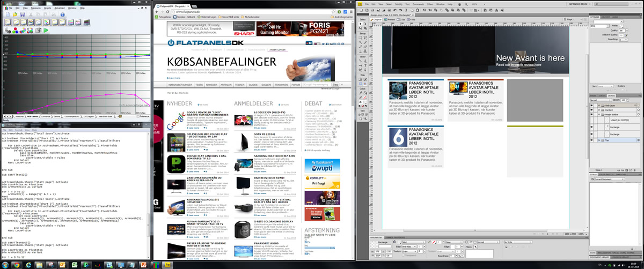Open the EXPANDED MODE workspace dropdown
Viewport: 644px width, 269px height.
point(580,4)
